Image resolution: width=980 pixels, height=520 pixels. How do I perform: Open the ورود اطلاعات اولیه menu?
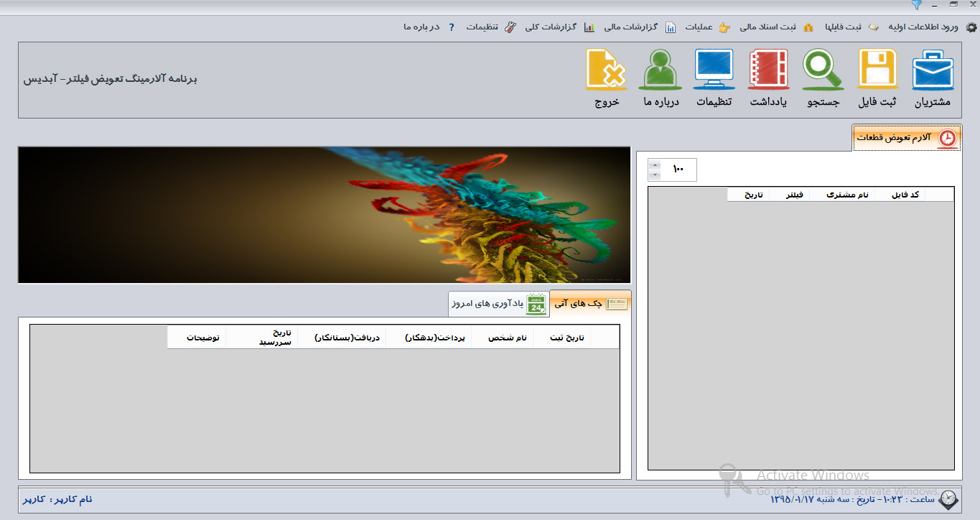[923, 27]
